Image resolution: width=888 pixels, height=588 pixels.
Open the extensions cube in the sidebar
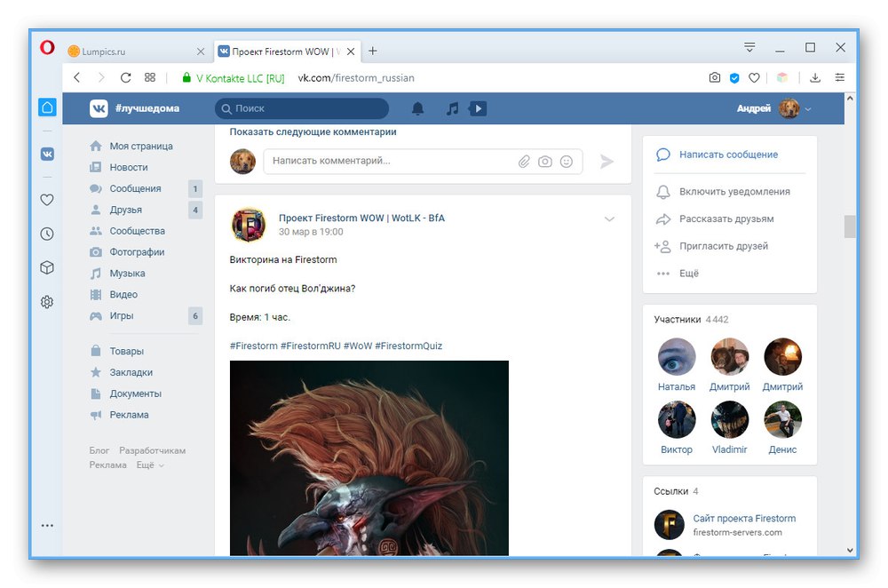click(x=48, y=267)
